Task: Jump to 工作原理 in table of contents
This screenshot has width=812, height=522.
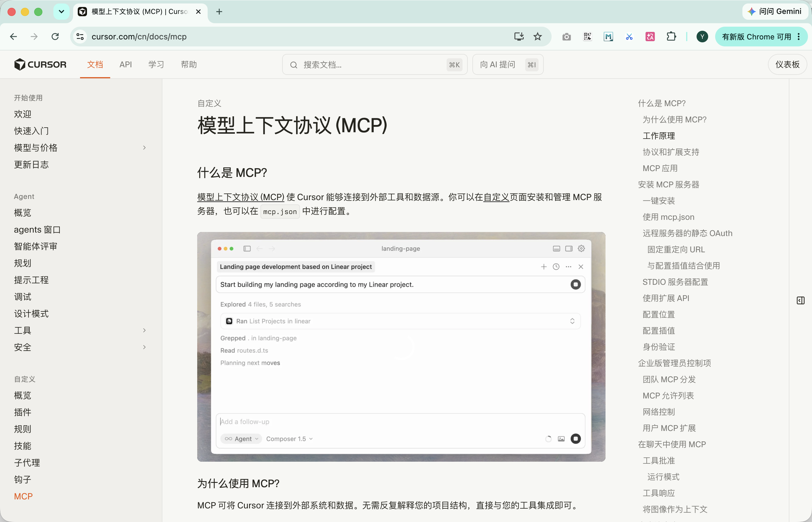Action: [659, 136]
